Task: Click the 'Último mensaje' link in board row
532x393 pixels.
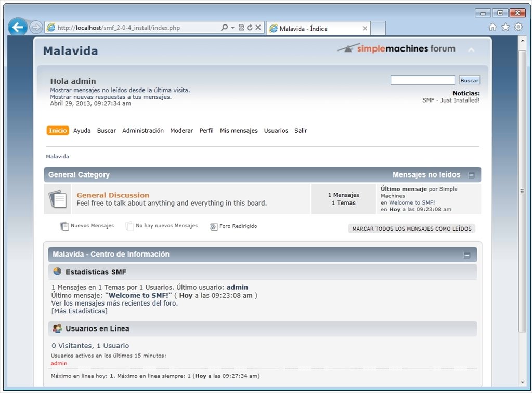Action: pos(404,189)
